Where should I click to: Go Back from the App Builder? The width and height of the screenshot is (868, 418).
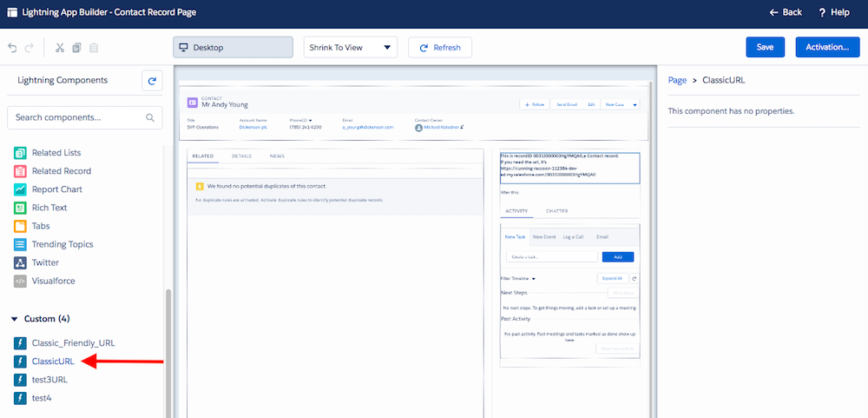(786, 12)
